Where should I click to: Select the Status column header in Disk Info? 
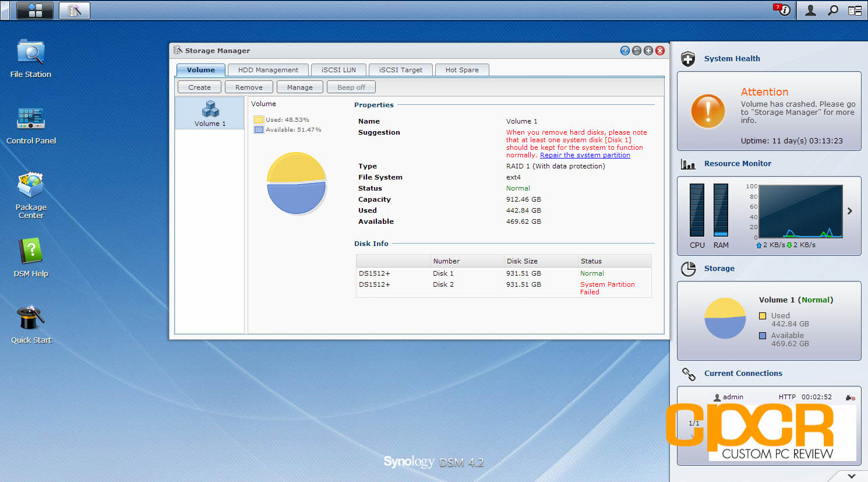tap(614, 261)
